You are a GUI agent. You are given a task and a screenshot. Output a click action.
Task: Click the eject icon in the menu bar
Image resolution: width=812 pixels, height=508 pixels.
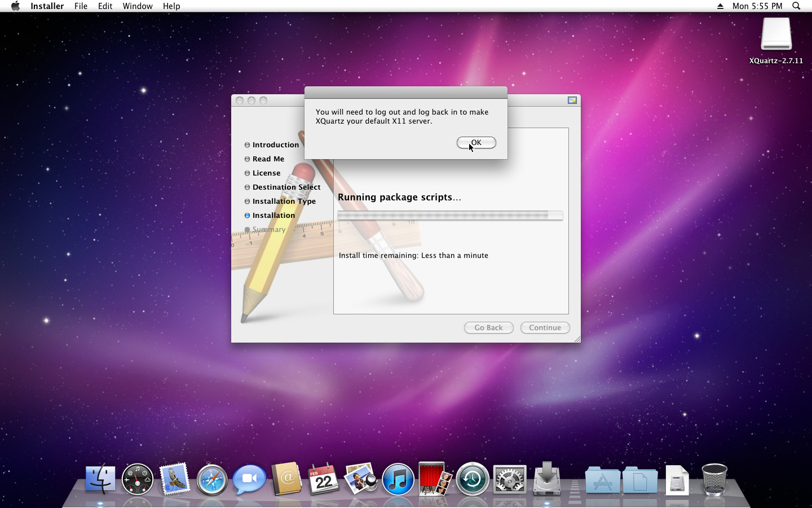click(x=720, y=6)
